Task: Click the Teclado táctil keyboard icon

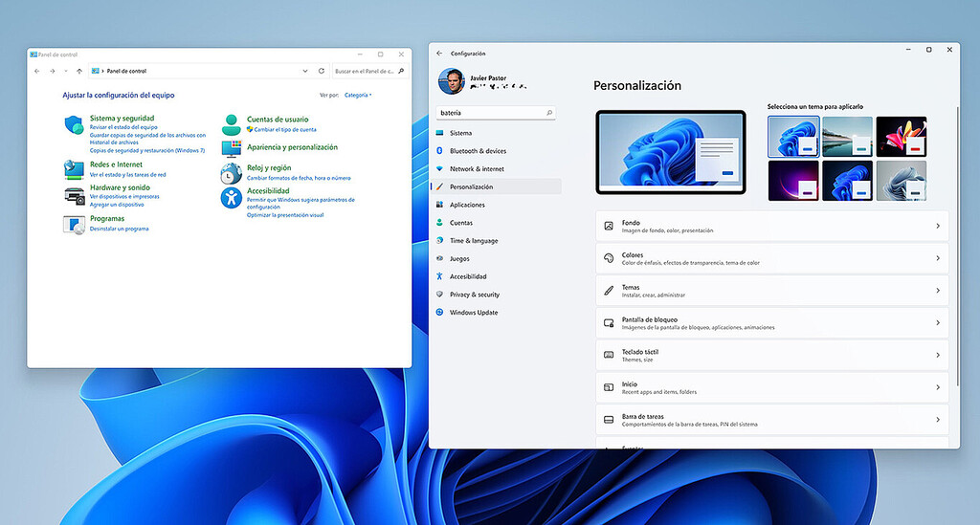Action: pos(608,355)
